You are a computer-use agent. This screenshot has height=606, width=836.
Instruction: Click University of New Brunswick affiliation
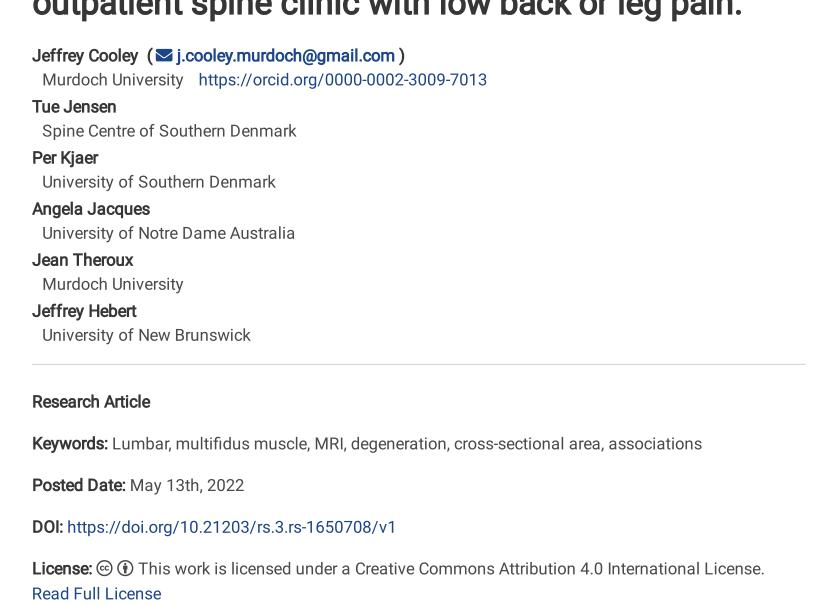click(146, 335)
